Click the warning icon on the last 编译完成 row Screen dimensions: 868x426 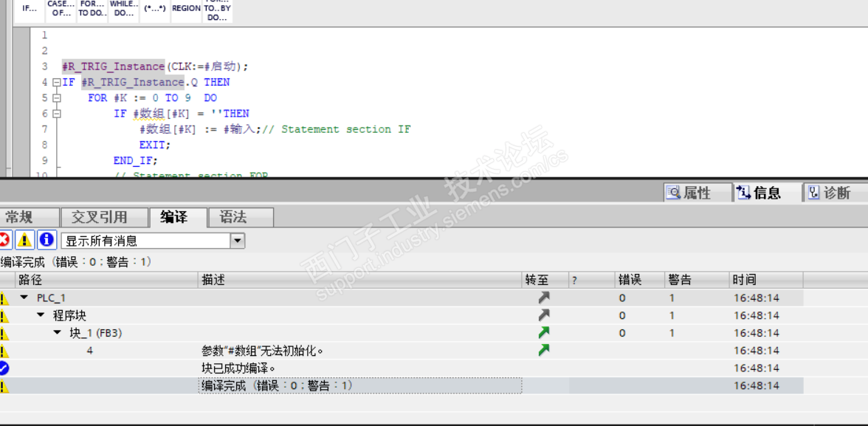click(4, 386)
